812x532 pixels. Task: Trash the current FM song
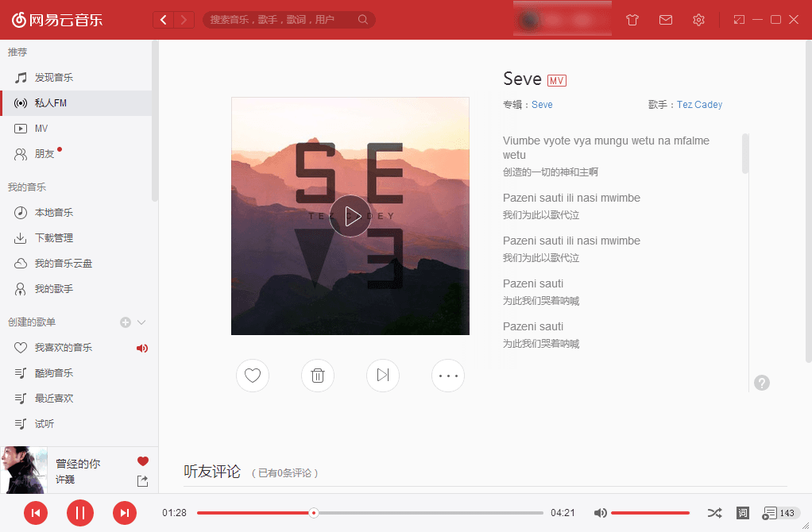(x=318, y=376)
